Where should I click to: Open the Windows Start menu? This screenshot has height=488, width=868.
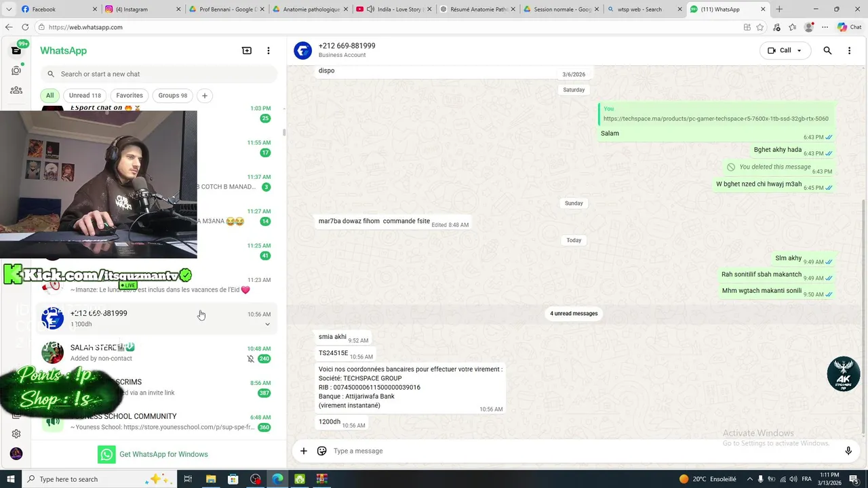10,479
